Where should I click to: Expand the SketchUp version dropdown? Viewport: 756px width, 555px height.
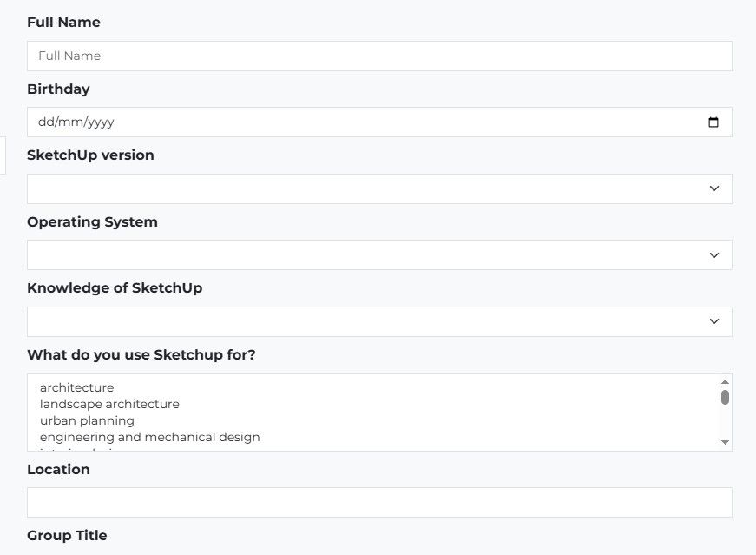(379, 188)
